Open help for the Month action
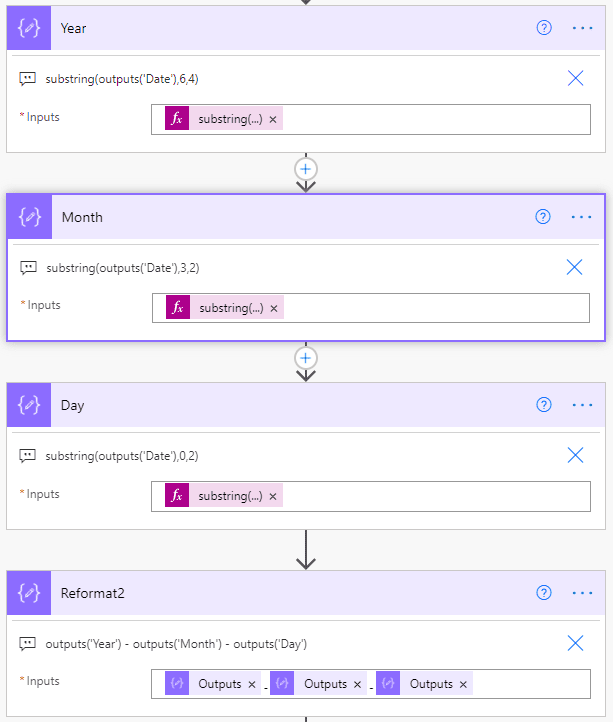613x722 pixels. click(543, 217)
